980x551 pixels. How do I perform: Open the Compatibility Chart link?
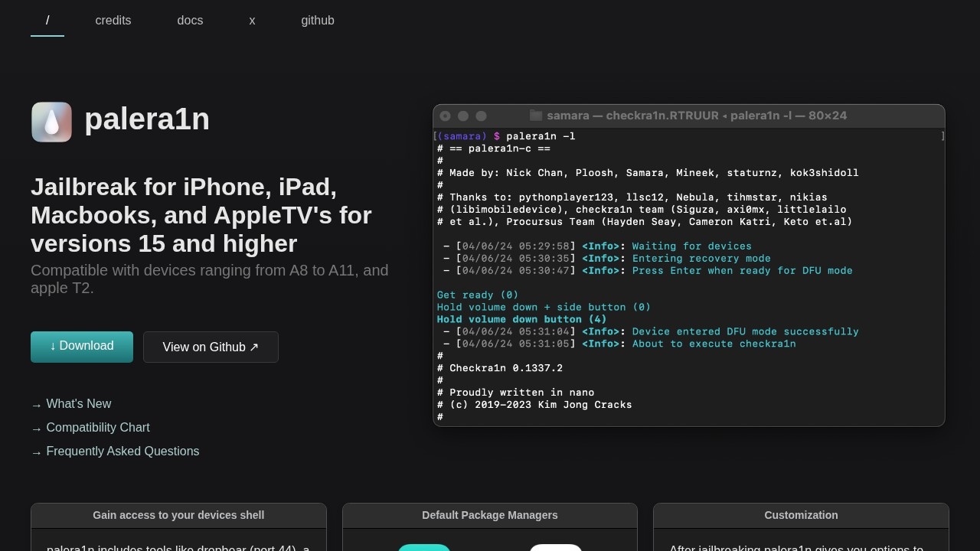tap(97, 428)
